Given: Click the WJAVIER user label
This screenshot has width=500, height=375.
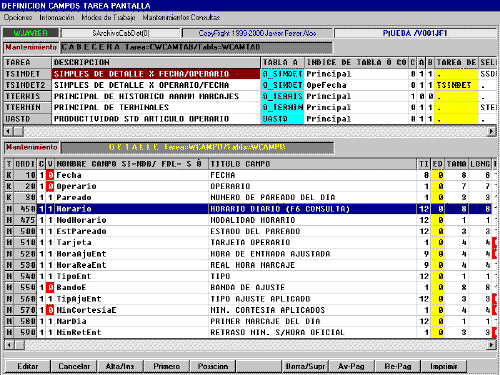Looking at the screenshot, I should pos(31,33).
